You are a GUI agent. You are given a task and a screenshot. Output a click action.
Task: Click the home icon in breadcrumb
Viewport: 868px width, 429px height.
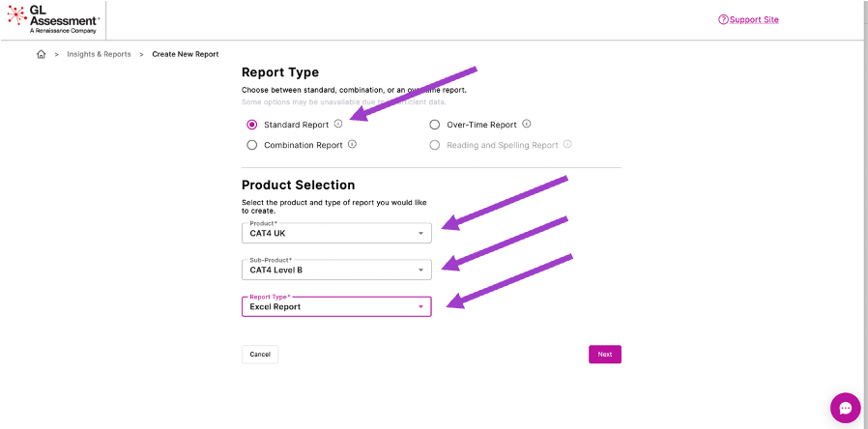click(x=41, y=54)
